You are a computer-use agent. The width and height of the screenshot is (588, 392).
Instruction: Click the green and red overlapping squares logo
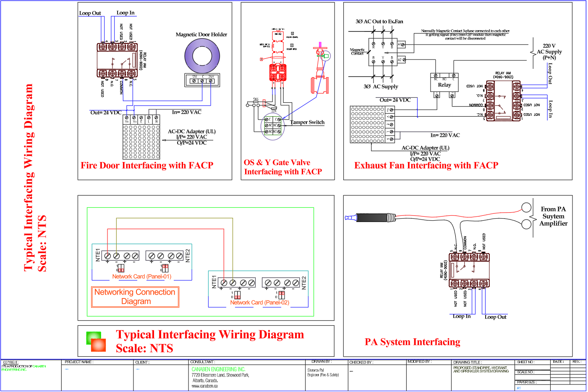[x=96, y=342]
